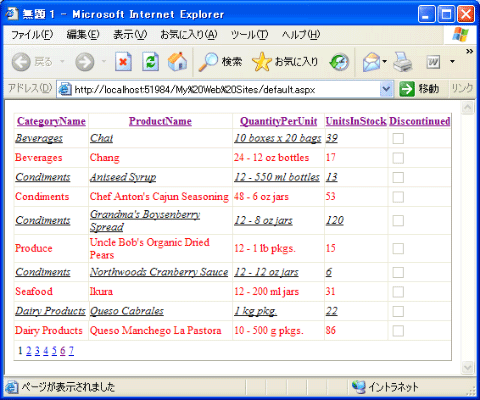Viewport: 480px width, 400px height.
Task: Open the History icon
Action: (339, 62)
